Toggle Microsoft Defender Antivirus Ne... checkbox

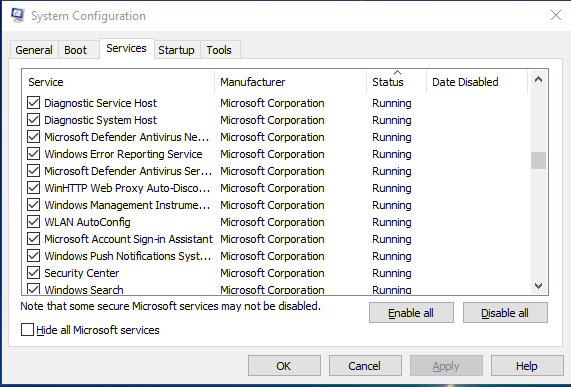34,137
